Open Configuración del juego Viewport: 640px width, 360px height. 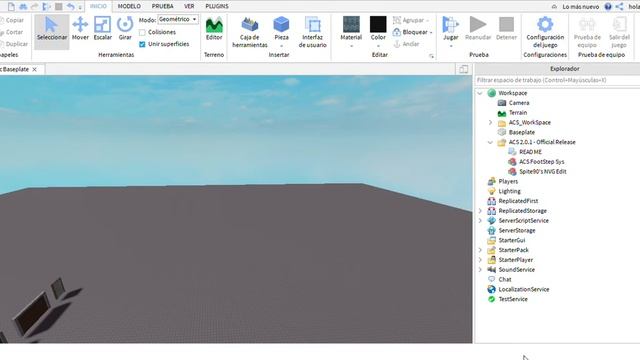545,32
